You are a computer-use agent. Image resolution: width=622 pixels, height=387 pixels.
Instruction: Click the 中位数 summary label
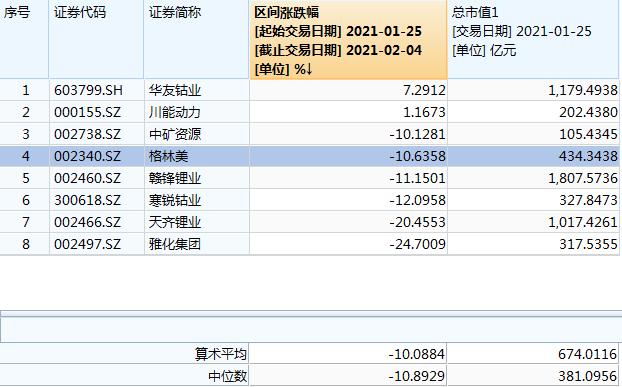227,376
